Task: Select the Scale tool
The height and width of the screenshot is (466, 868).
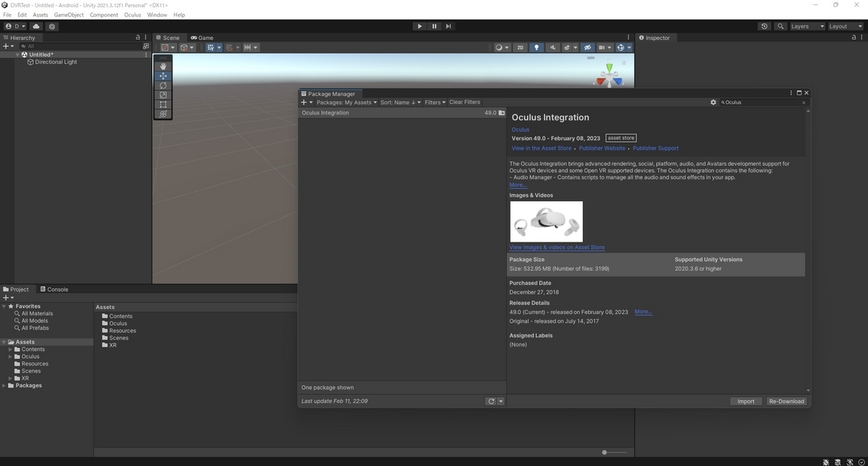Action: pos(163,95)
